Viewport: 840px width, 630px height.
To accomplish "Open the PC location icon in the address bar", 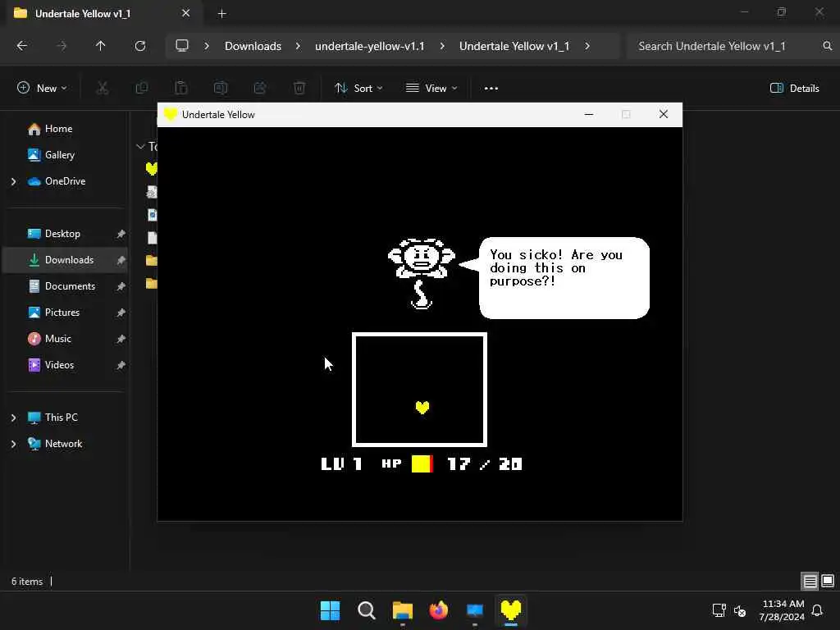I will point(182,46).
